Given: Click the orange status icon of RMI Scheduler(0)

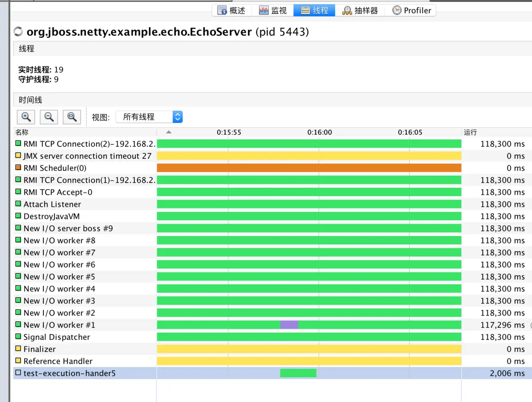Looking at the screenshot, I should 18,168.
